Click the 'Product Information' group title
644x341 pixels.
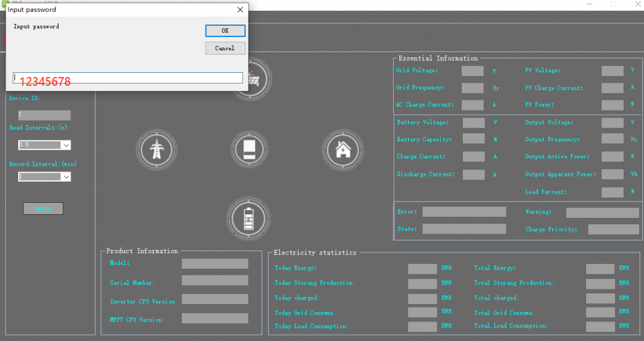[x=142, y=251]
